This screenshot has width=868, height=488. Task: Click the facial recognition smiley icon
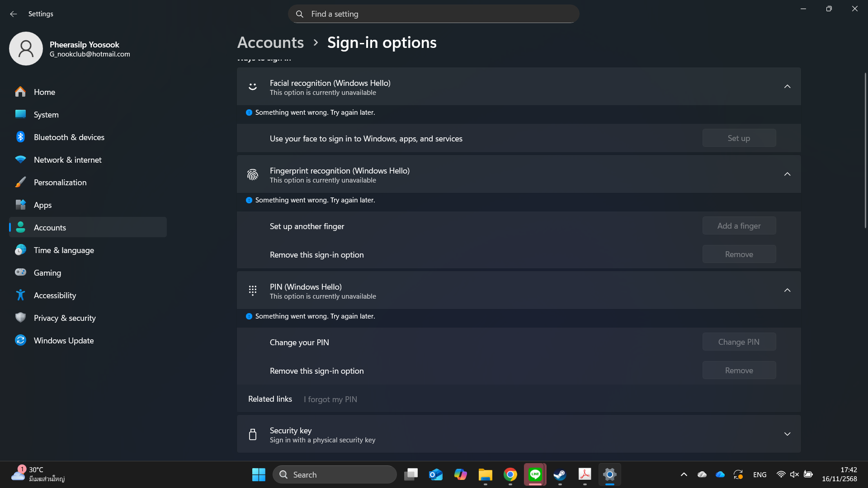pyautogui.click(x=253, y=87)
